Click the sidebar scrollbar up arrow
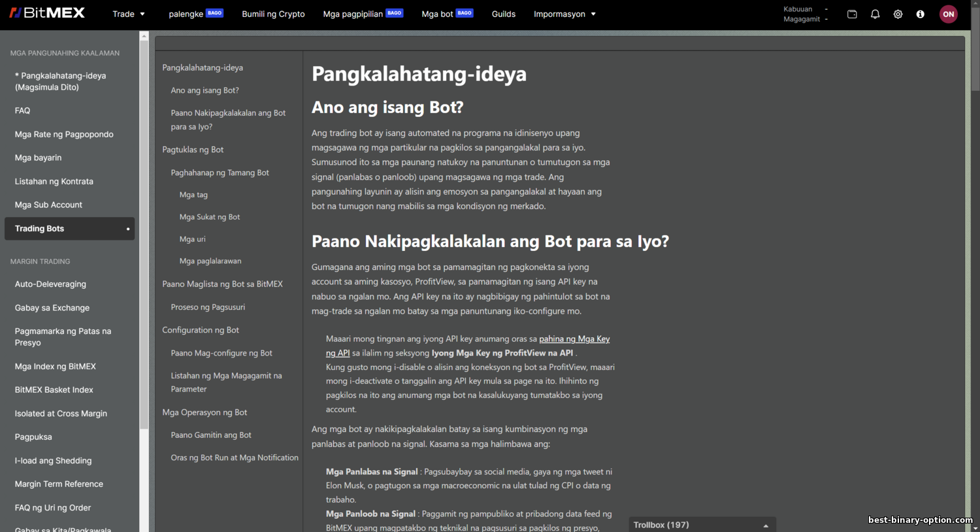 [x=144, y=36]
